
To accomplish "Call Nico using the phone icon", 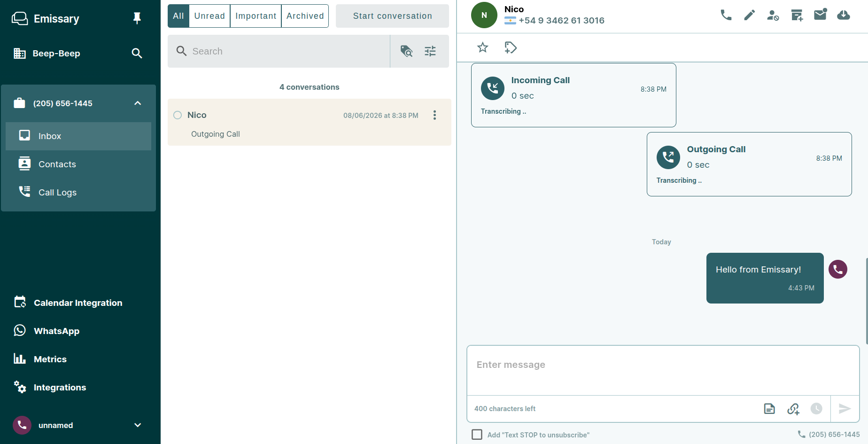I will pyautogui.click(x=726, y=15).
